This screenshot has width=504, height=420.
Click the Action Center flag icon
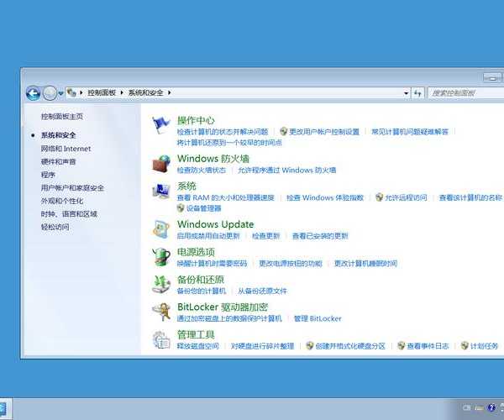tap(161, 124)
